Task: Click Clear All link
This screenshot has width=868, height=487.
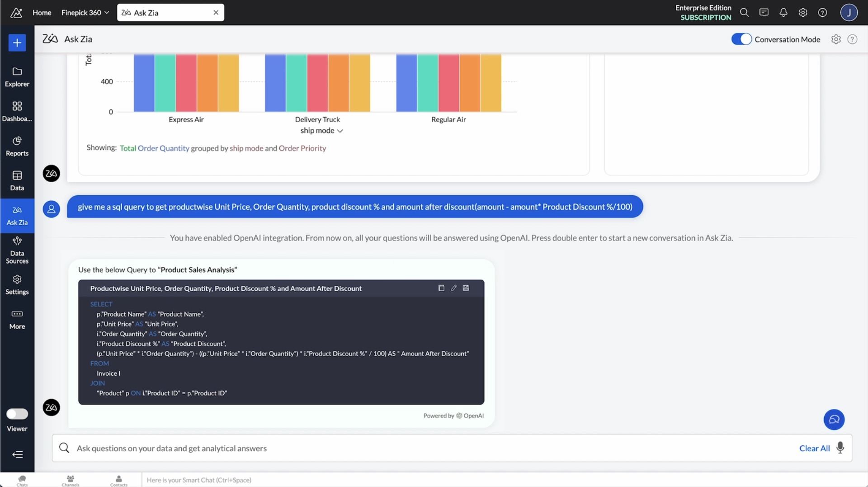Action: click(x=814, y=448)
